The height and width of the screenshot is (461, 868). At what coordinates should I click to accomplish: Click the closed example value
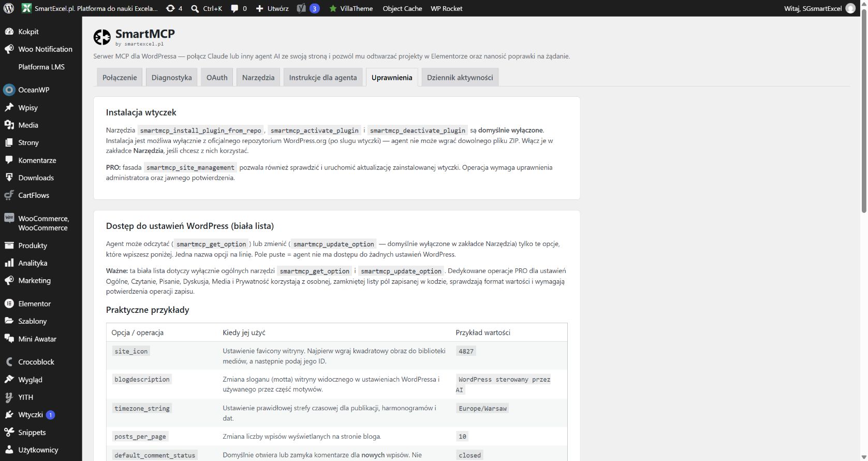click(469, 455)
